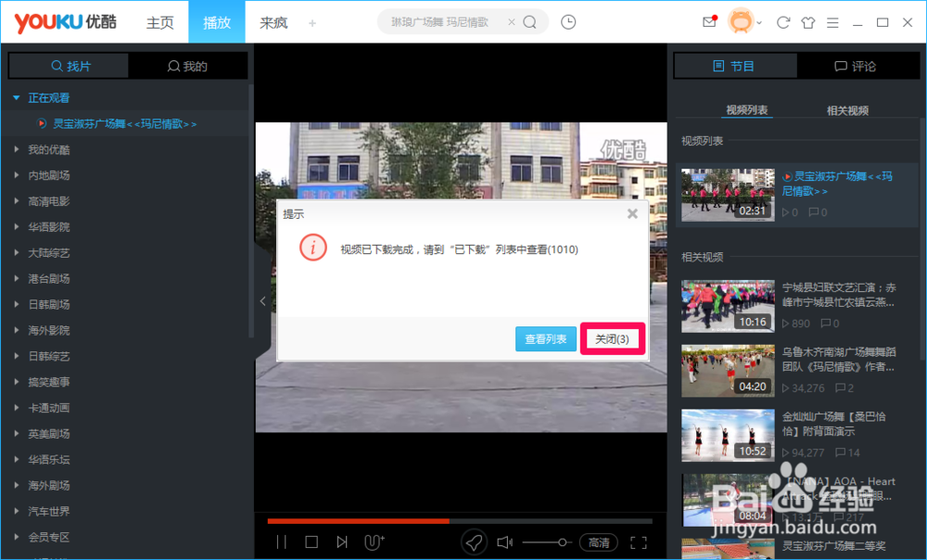Select the 相关视频 sub-tab
The width and height of the screenshot is (927, 560).
click(x=847, y=110)
